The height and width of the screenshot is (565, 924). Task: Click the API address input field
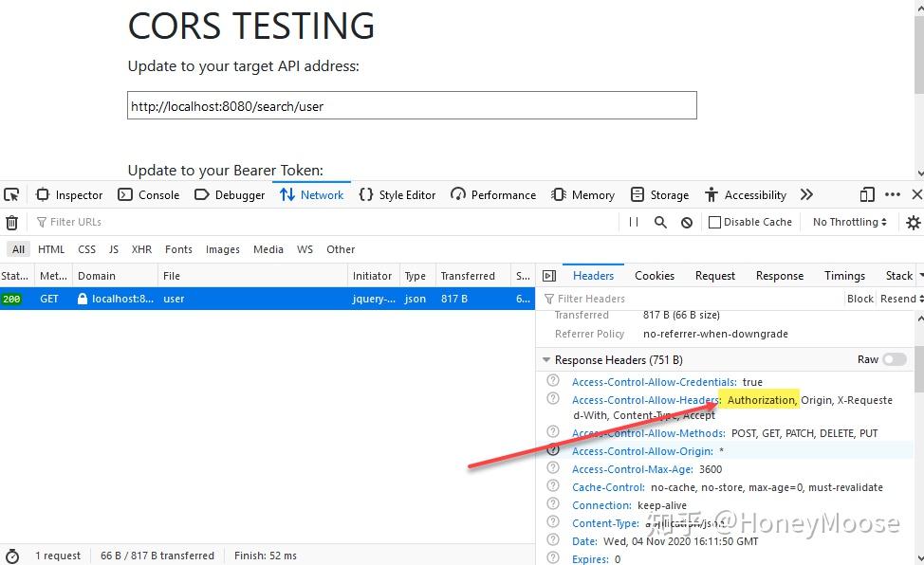coord(412,104)
